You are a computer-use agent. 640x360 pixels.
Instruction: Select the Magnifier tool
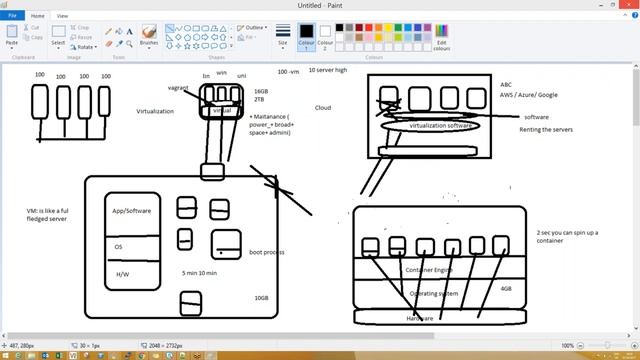click(x=129, y=43)
